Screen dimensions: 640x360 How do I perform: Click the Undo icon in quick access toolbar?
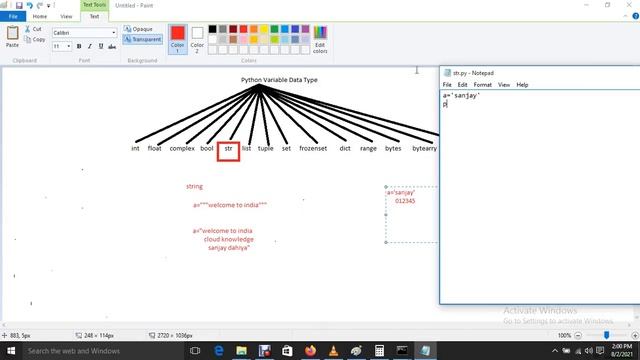pyautogui.click(x=29, y=5)
